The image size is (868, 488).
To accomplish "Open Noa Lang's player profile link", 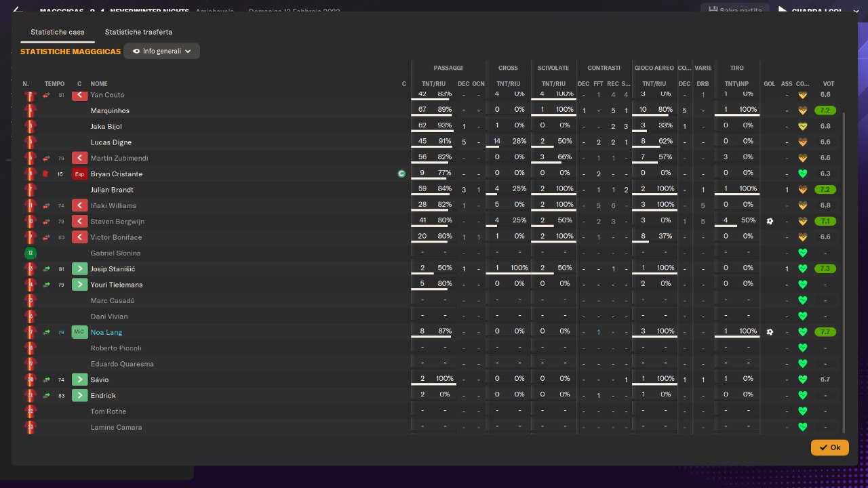I will (106, 332).
